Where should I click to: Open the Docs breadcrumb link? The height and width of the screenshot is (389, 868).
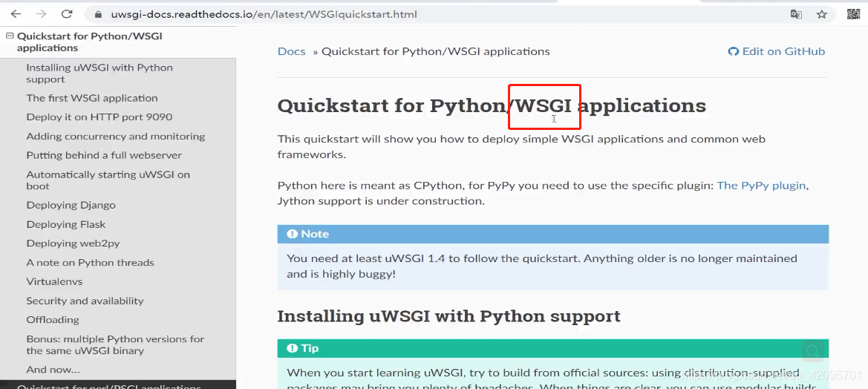[291, 51]
